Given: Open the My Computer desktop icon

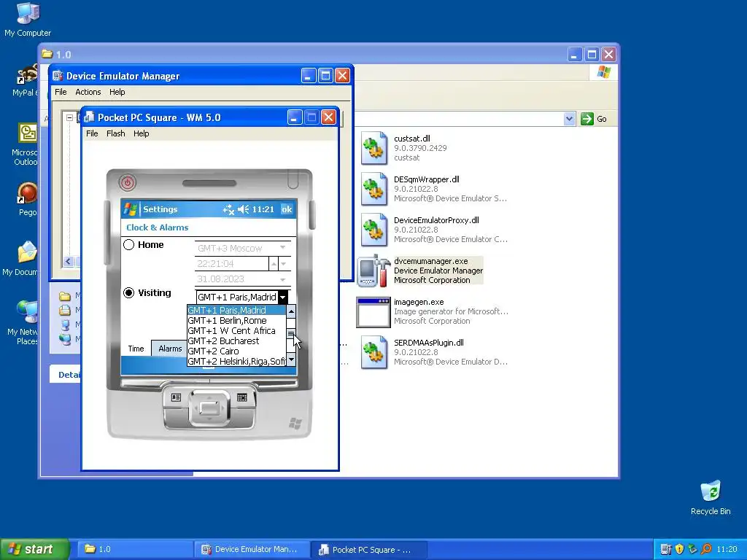Looking at the screenshot, I should (x=28, y=19).
